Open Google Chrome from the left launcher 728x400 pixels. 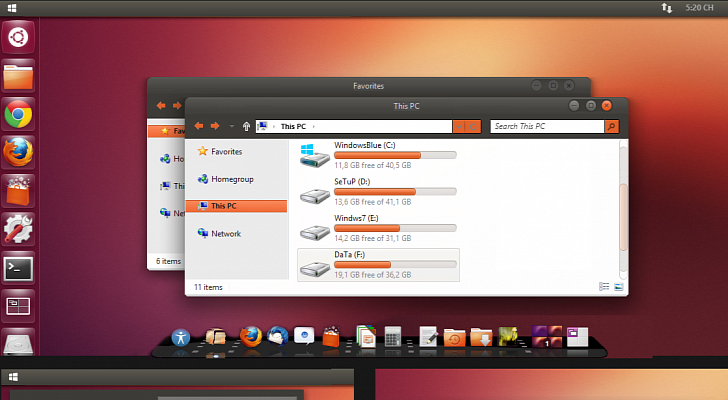18,115
